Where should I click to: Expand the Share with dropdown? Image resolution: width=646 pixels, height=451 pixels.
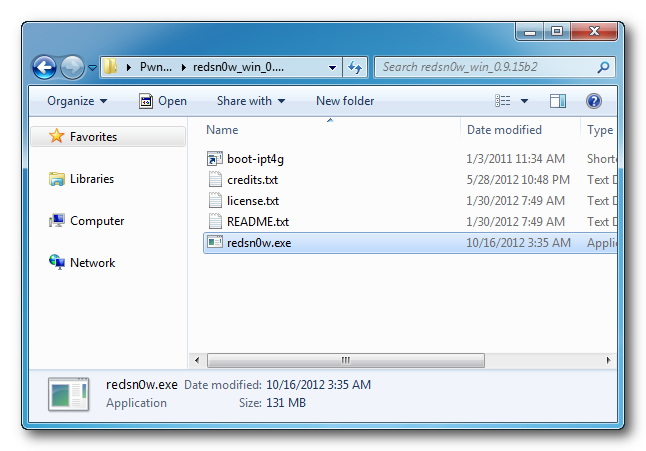[250, 101]
